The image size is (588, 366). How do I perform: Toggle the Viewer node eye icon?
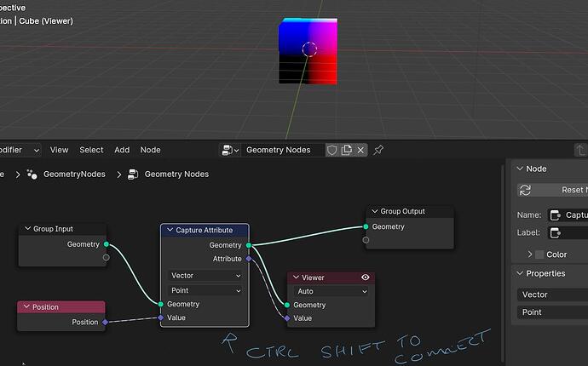point(366,277)
